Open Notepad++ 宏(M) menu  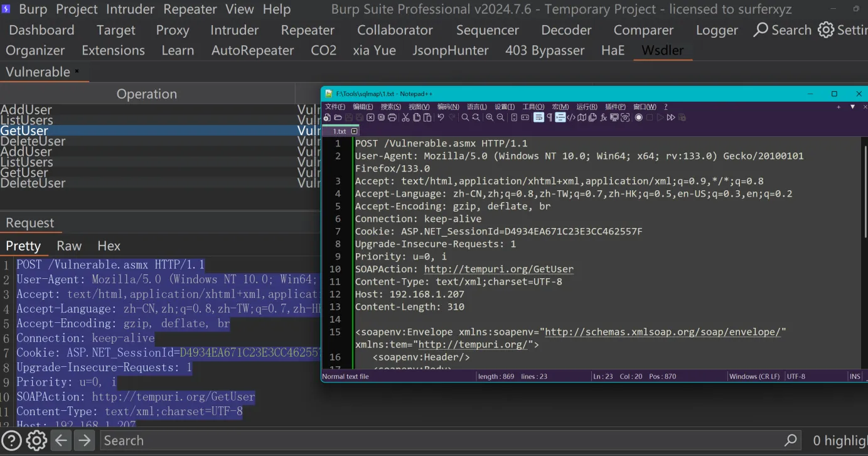click(x=560, y=107)
